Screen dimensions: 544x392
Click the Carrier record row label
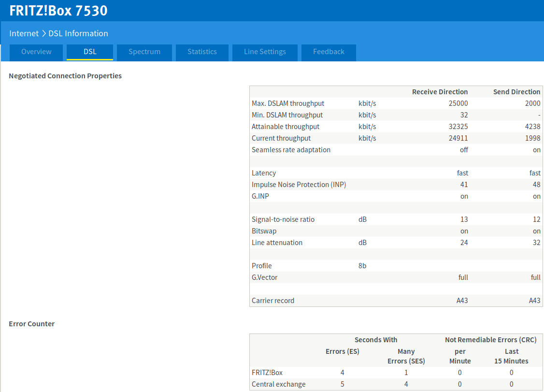(273, 301)
